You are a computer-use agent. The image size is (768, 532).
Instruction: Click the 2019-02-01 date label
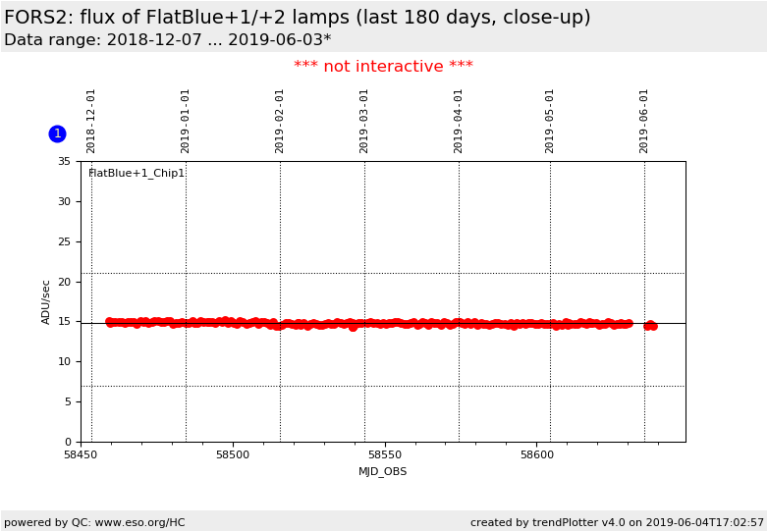(279, 121)
